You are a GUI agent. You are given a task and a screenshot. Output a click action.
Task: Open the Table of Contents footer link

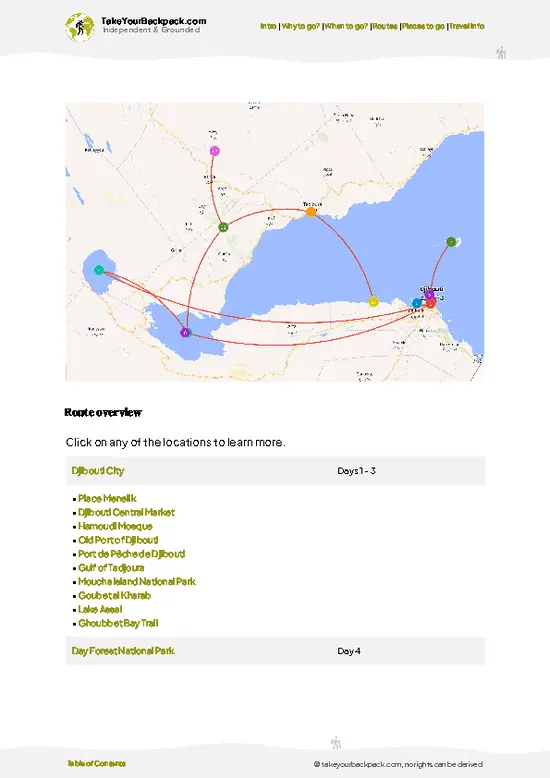(x=96, y=763)
